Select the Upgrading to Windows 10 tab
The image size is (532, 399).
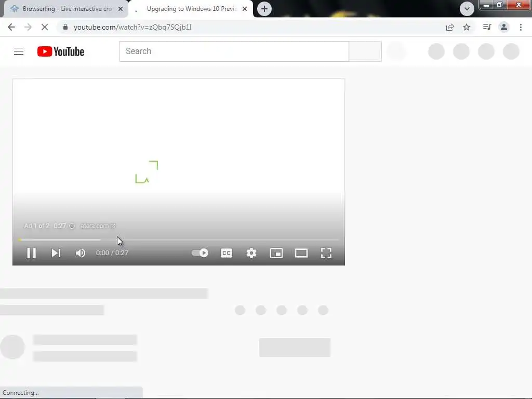click(192, 9)
